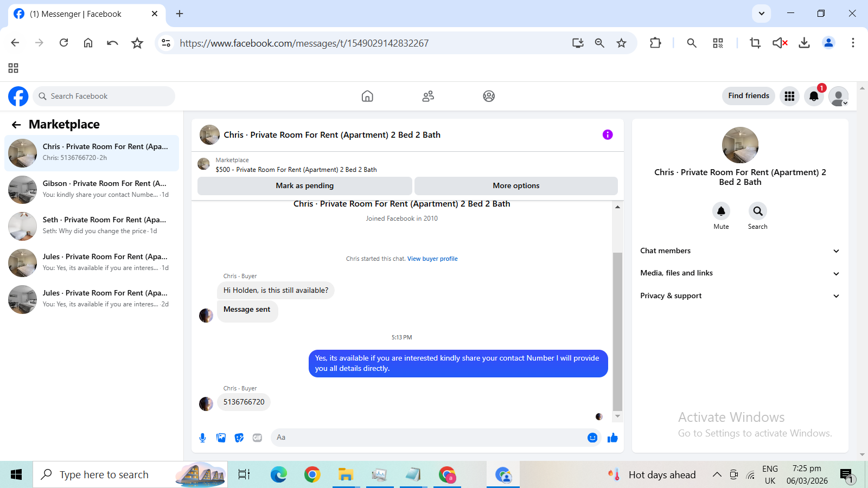Viewport: 868px width, 488px height.
Task: Open site information icon in address bar
Action: [166, 43]
